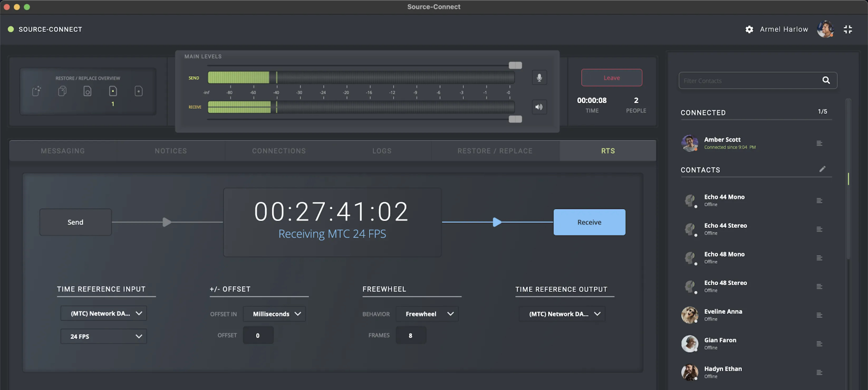Open the Connections tab
The height and width of the screenshot is (390, 868).
point(279,151)
